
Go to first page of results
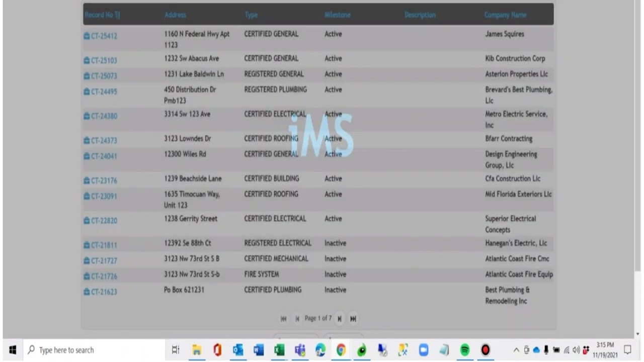[x=283, y=319]
